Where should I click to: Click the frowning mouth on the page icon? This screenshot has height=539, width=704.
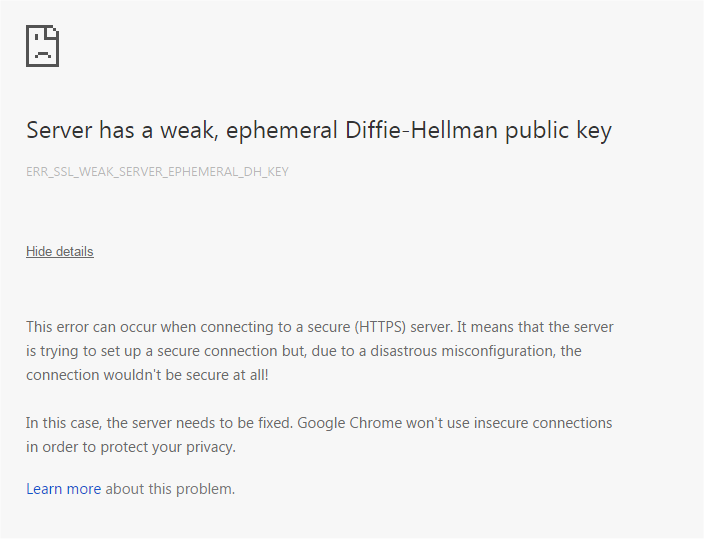pyautogui.click(x=43, y=54)
